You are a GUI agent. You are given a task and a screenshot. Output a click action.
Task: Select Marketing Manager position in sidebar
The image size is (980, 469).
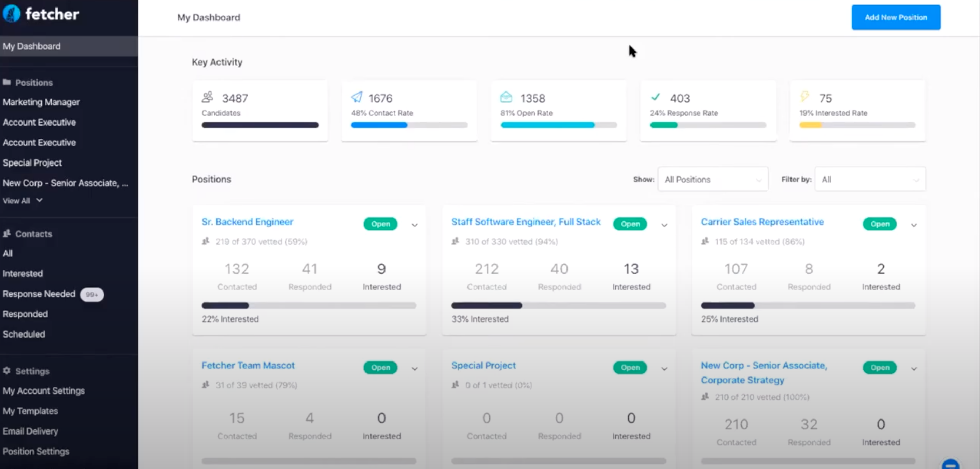[x=41, y=102]
